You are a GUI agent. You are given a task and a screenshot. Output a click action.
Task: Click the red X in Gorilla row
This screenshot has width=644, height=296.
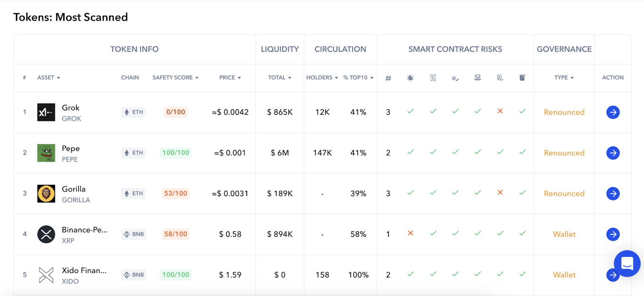(x=500, y=193)
